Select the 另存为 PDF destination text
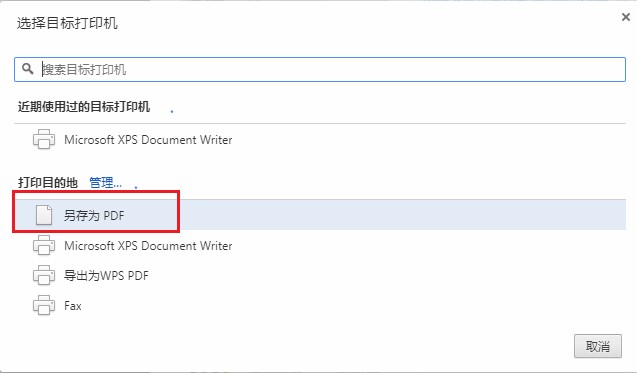Image resolution: width=637 pixels, height=373 pixels. point(94,215)
